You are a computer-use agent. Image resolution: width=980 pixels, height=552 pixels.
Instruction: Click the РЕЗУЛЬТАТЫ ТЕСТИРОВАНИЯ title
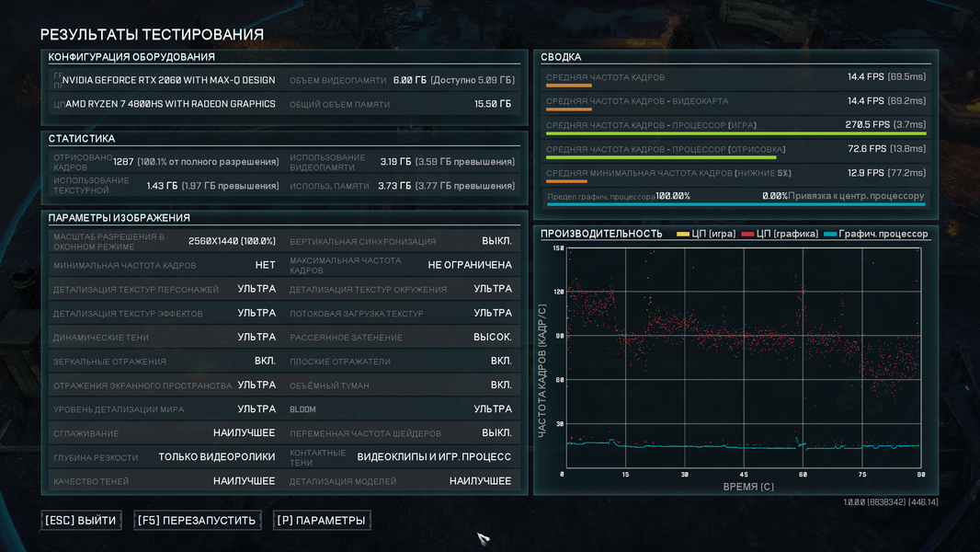tap(152, 34)
